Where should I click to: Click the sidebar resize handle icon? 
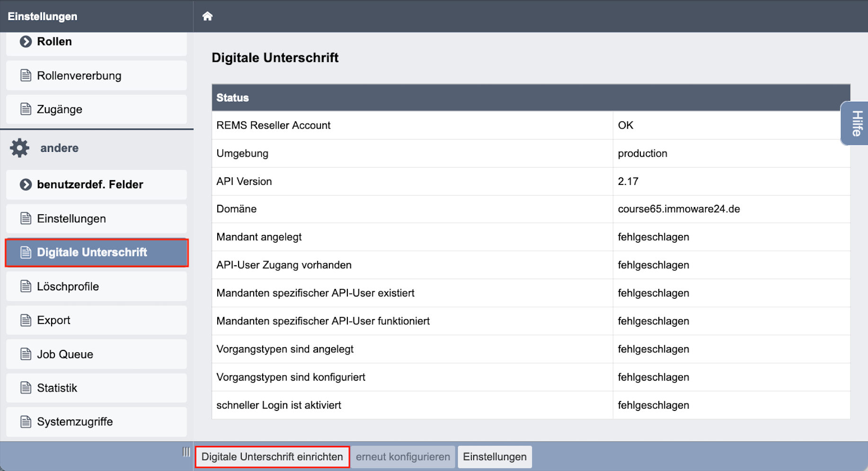(x=186, y=452)
